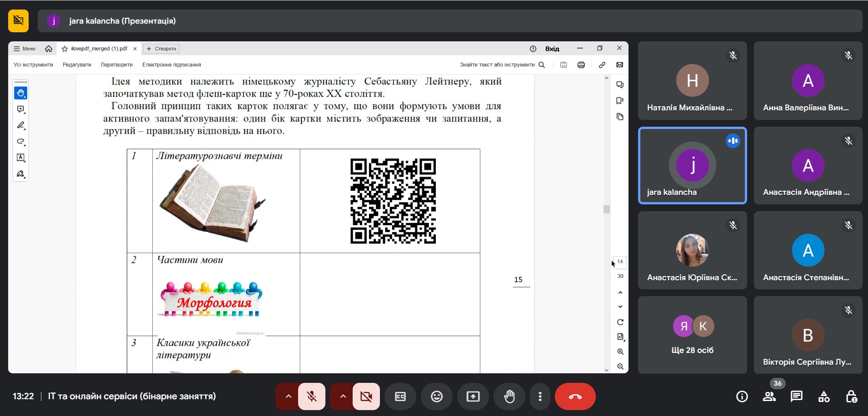Go to the next PDF page
The width and height of the screenshot is (868, 416).
point(620,307)
